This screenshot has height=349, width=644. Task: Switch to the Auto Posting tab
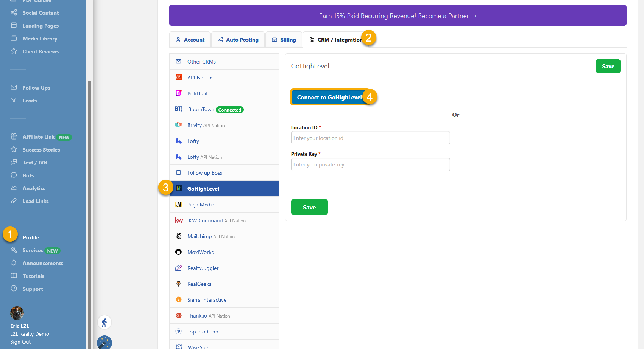(238, 40)
